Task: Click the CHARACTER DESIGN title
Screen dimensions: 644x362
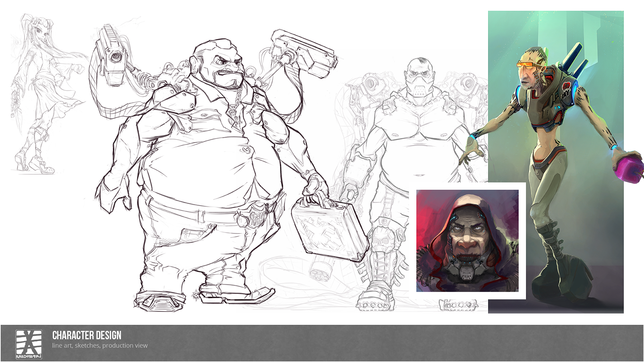Action: (x=87, y=335)
